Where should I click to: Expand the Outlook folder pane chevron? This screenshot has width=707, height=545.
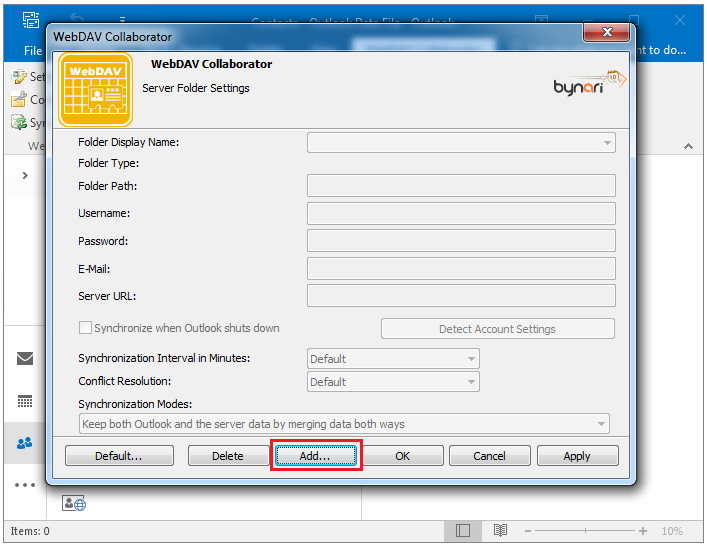click(x=25, y=175)
